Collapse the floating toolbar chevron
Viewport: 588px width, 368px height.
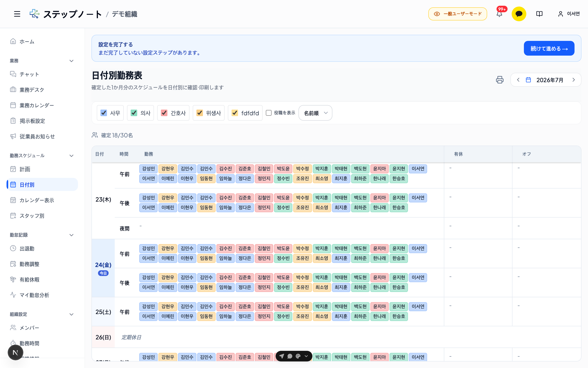pyautogui.click(x=306, y=356)
